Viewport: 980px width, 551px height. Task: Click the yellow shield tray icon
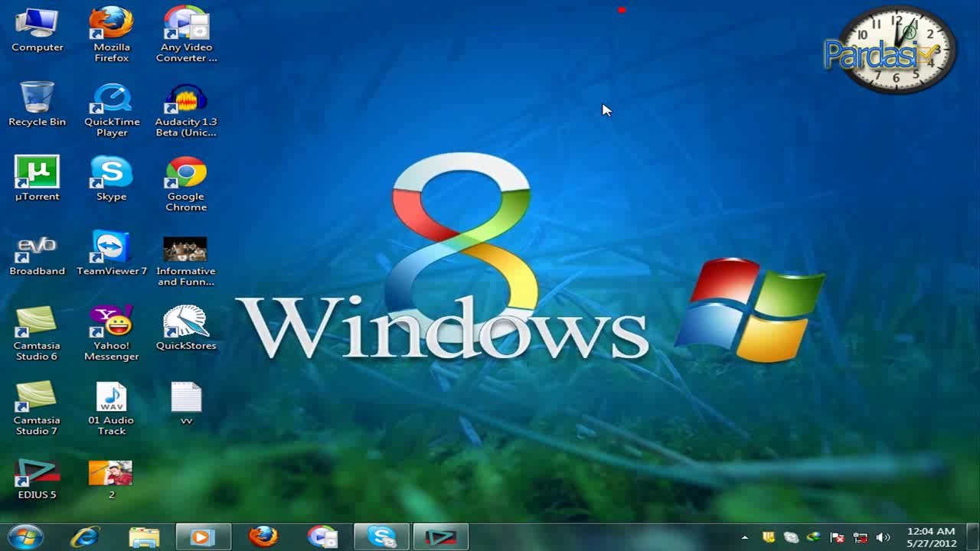pos(769,537)
